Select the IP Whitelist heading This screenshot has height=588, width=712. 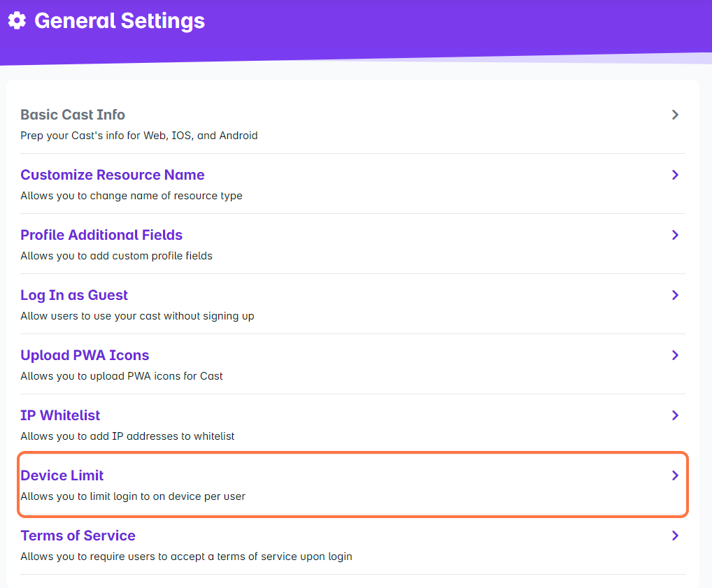(x=60, y=415)
